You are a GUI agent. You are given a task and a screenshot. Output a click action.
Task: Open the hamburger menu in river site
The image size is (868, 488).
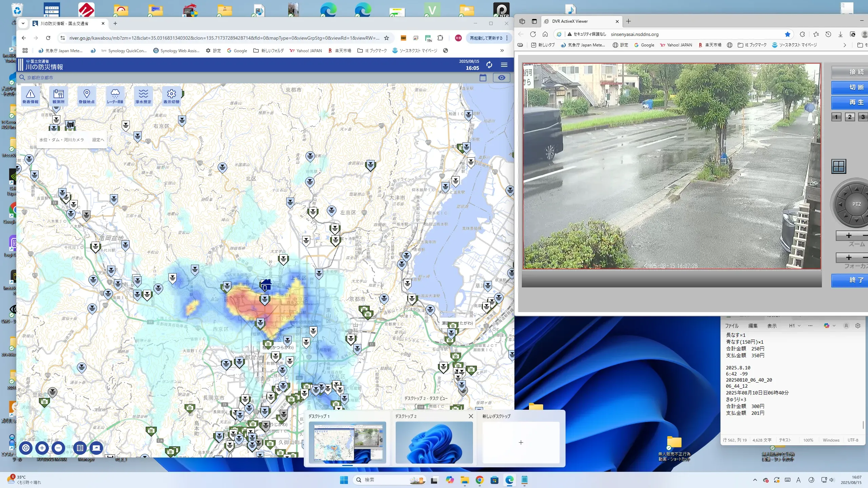(x=504, y=65)
